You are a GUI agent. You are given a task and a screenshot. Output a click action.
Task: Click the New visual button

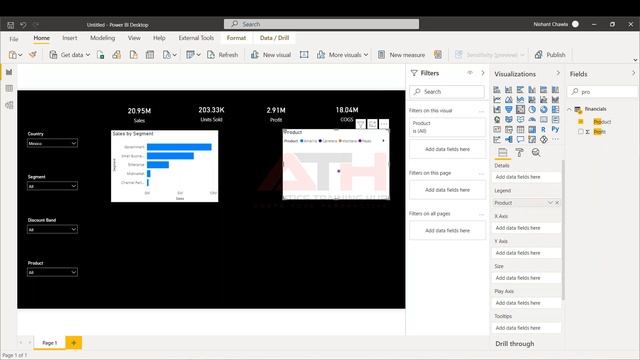click(x=271, y=55)
